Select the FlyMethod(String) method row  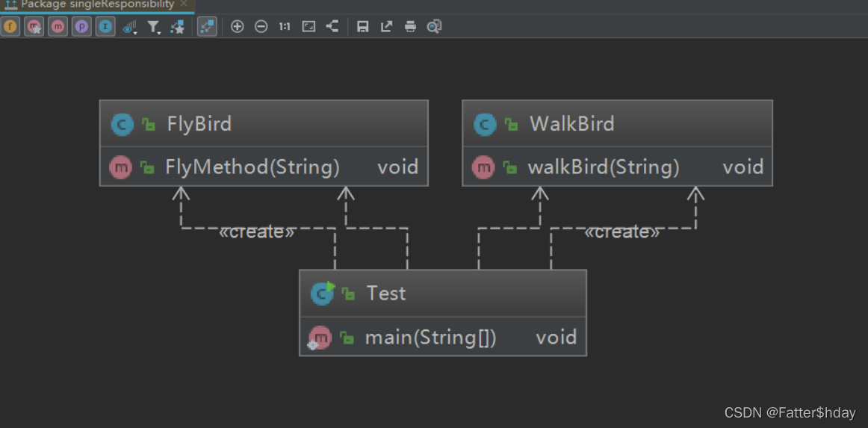(264, 167)
